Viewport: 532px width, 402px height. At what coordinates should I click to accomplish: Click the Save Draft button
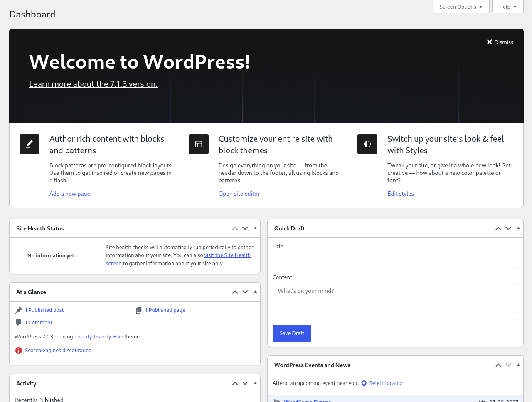click(292, 333)
